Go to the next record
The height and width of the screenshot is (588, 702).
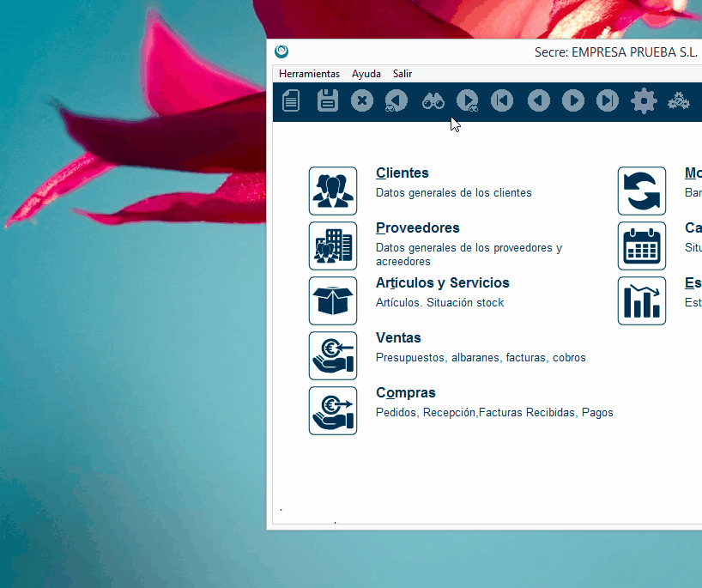tap(573, 101)
